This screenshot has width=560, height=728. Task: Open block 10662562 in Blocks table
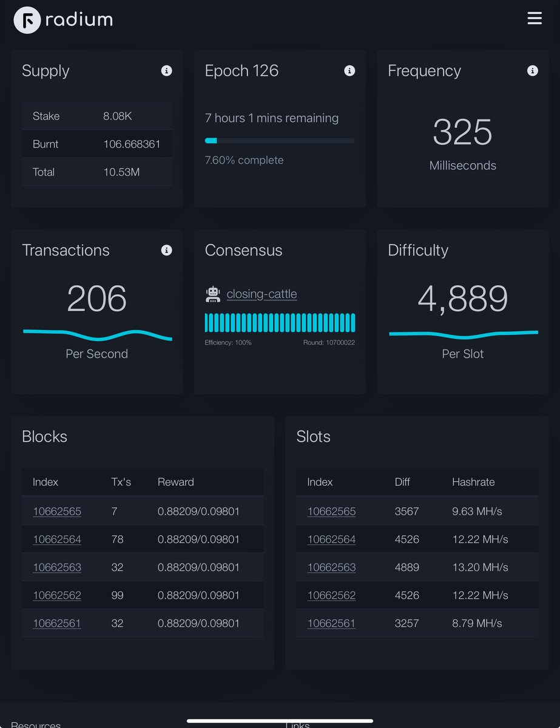point(57,595)
